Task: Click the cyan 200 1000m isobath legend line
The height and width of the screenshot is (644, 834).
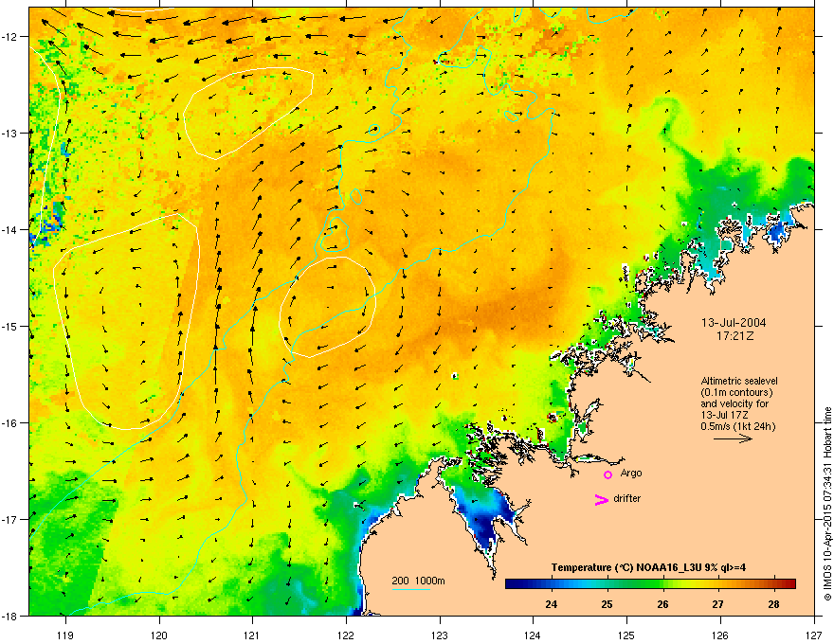Action: click(x=410, y=589)
